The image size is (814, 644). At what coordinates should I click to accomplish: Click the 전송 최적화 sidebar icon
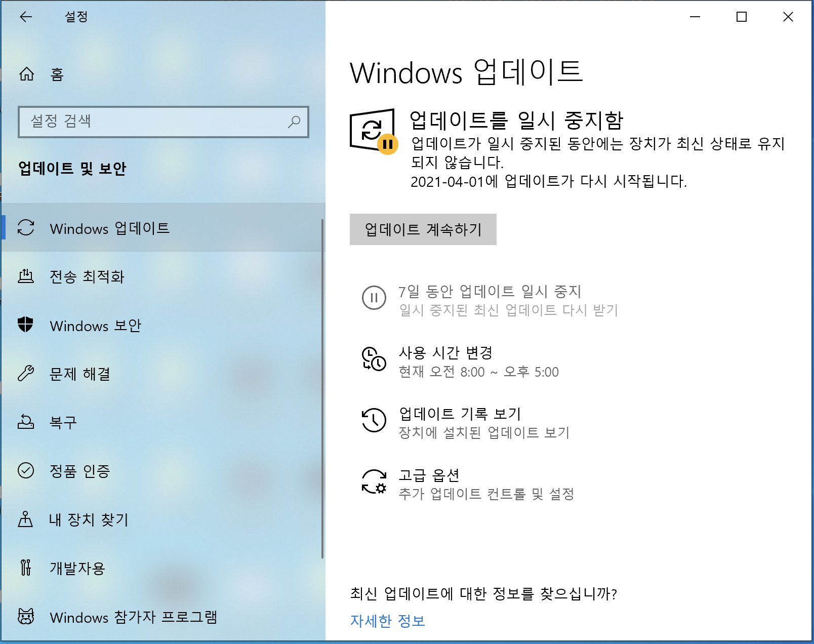[x=26, y=276]
